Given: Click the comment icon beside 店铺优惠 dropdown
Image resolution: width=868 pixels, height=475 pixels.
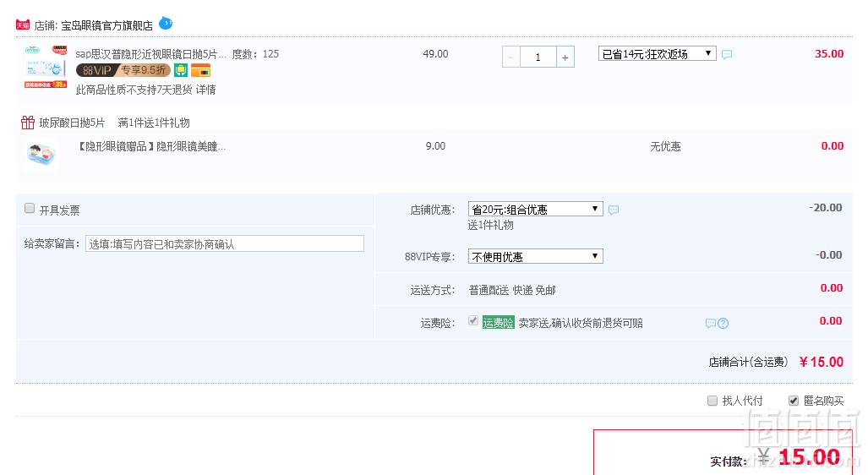Looking at the screenshot, I should [614, 210].
